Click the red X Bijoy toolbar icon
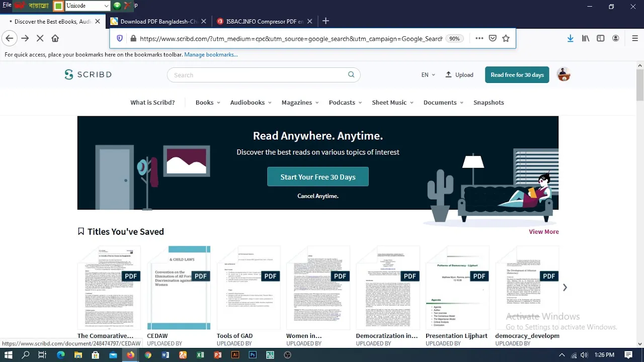Viewport: 644px width, 362px height. point(127,6)
